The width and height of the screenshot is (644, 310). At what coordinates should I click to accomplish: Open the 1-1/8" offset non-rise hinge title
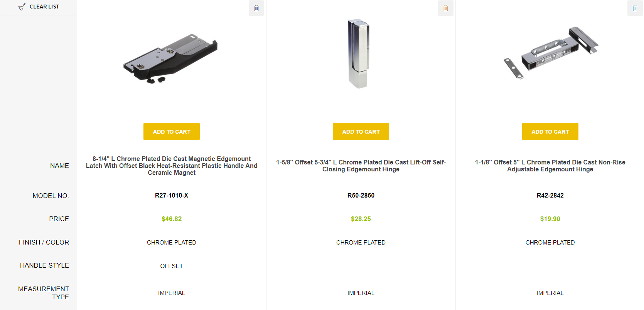pos(550,166)
